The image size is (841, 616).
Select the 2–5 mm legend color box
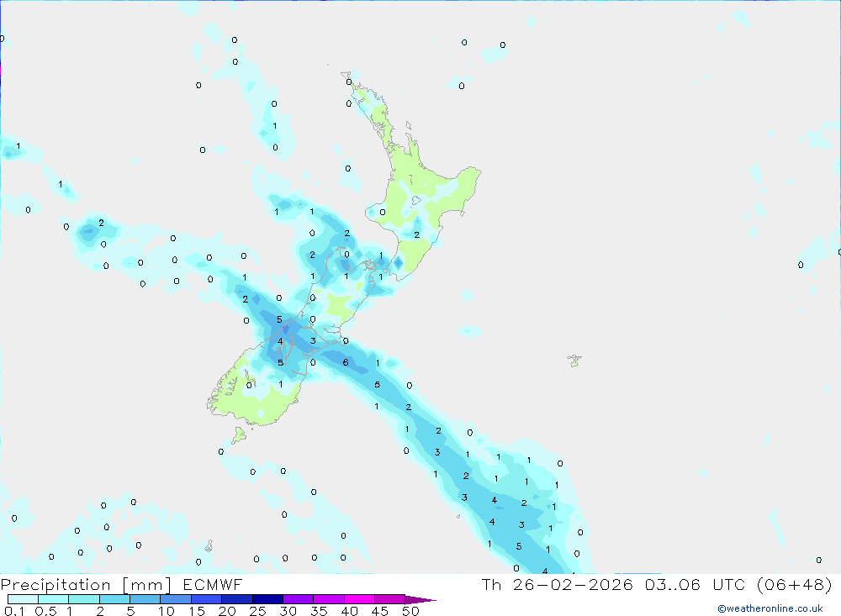point(114,599)
